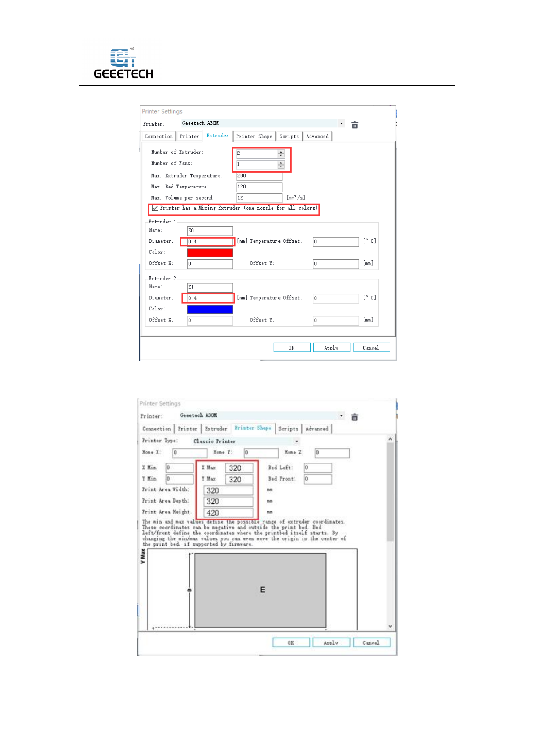Open the Printer tab in the Extruder settings dialog
The height and width of the screenshot is (756, 535).
point(189,136)
